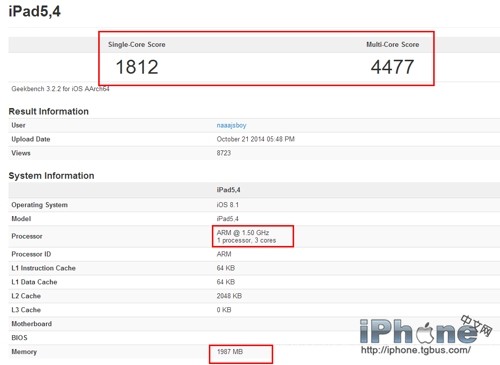Select the Single-Core Score value 1812
This screenshot has height=365, width=500.
[137, 67]
